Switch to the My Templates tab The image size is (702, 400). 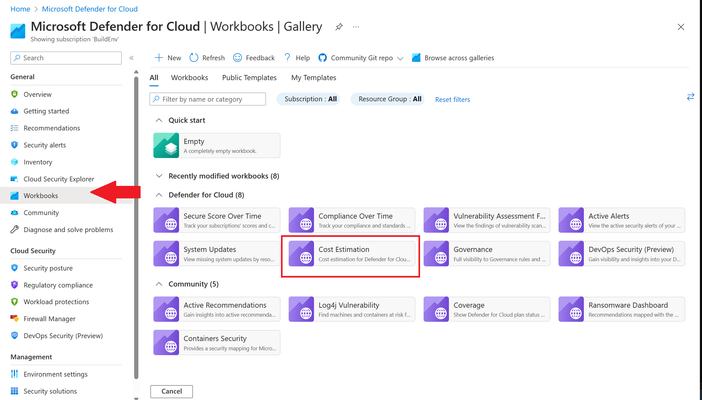[313, 77]
